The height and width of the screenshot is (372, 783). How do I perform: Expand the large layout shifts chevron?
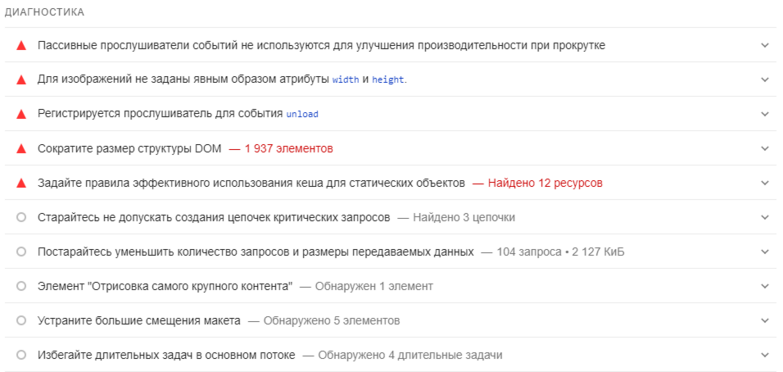[x=765, y=321]
